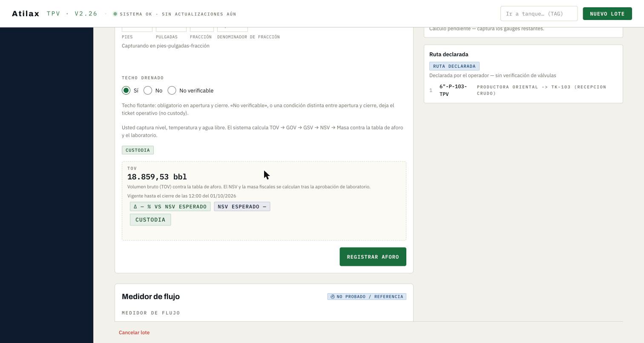Select 'Sí' for Techo drenado
This screenshot has height=343, width=644.
(x=126, y=90)
